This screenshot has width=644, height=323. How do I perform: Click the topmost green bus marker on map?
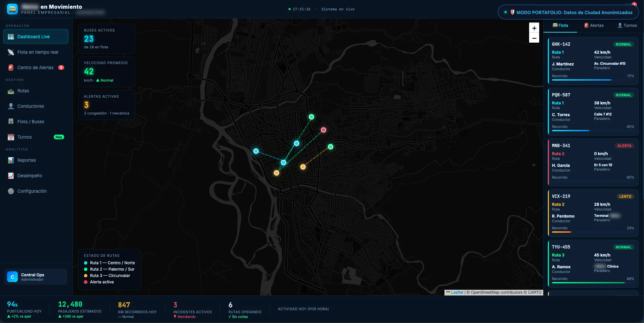[311, 117]
